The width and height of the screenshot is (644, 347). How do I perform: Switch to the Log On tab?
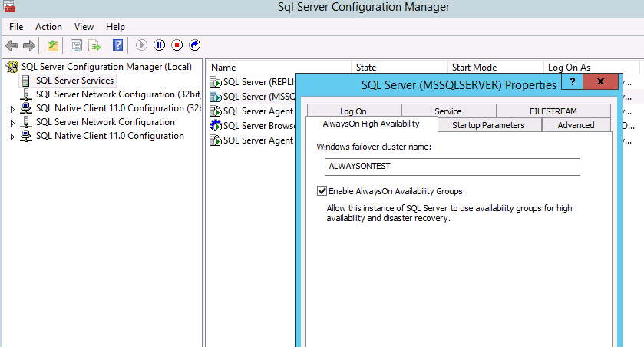click(354, 111)
